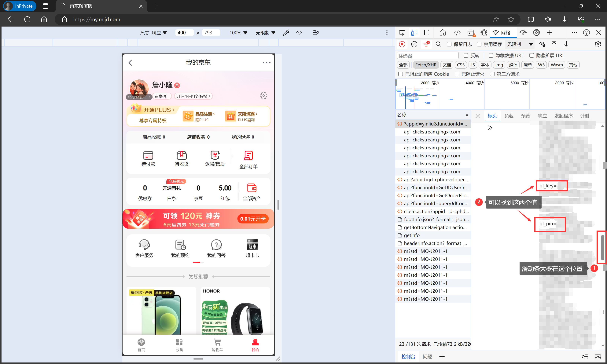Click the 筛选器 filter input field

pos(427,56)
